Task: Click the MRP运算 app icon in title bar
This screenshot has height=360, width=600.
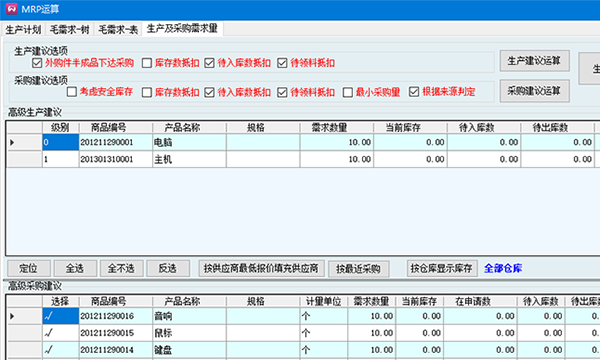Action: click(11, 8)
